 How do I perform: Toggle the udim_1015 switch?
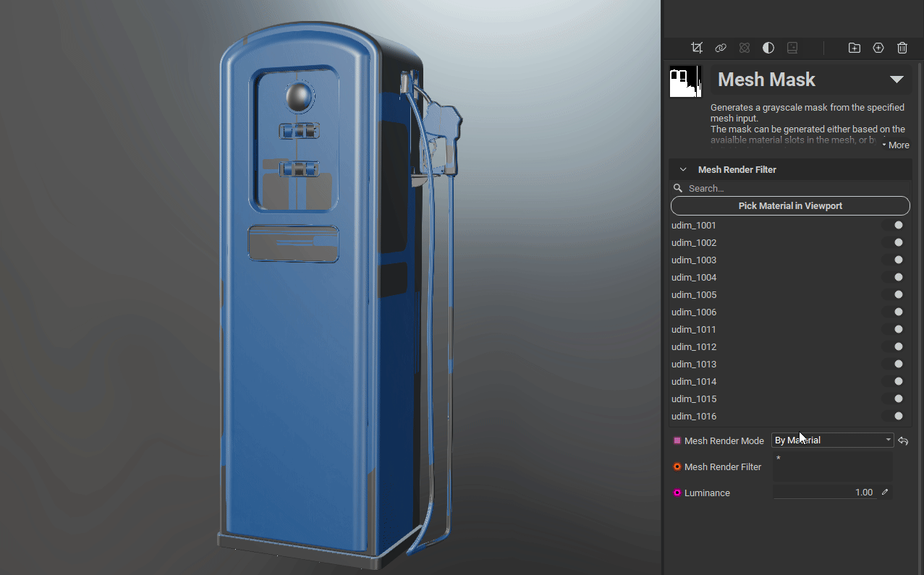pos(894,399)
